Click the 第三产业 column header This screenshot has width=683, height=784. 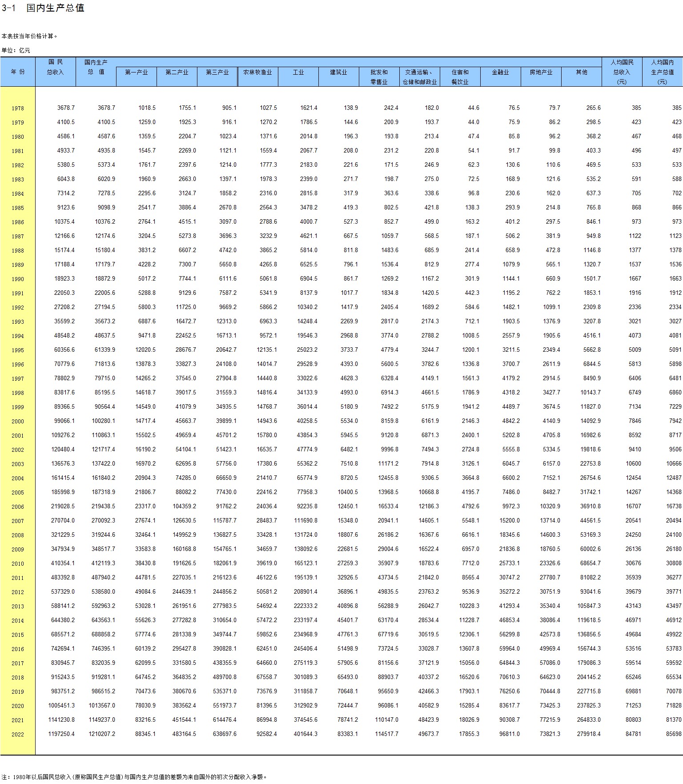(217, 72)
